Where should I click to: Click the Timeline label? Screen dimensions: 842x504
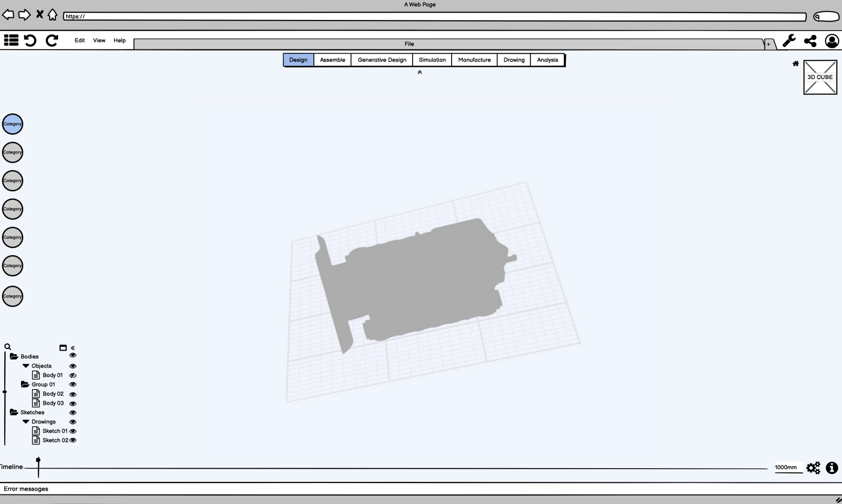(11, 467)
